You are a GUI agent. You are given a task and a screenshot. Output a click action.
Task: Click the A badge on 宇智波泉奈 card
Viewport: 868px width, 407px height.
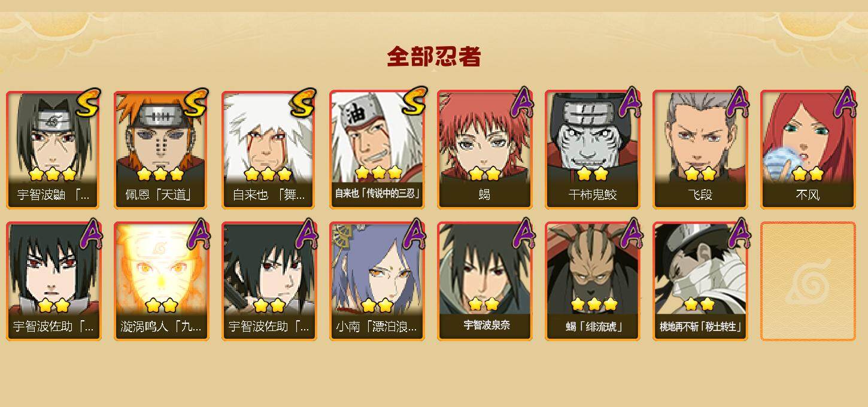pos(521,233)
